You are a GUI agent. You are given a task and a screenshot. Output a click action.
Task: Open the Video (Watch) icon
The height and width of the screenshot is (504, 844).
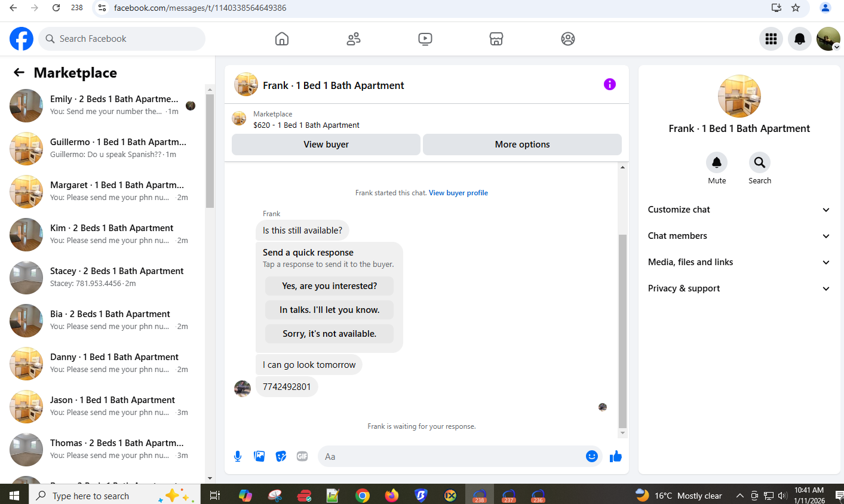(x=425, y=39)
